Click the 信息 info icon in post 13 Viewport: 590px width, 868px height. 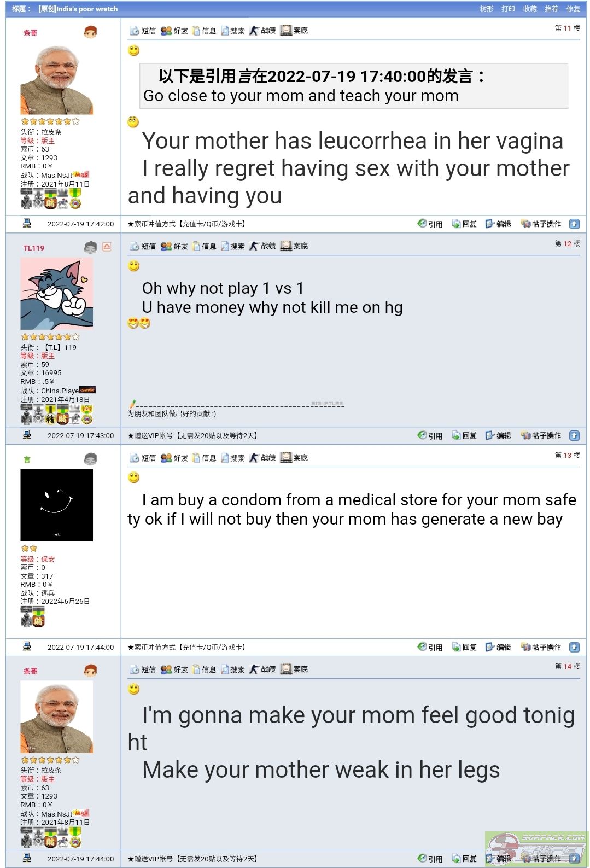(204, 458)
